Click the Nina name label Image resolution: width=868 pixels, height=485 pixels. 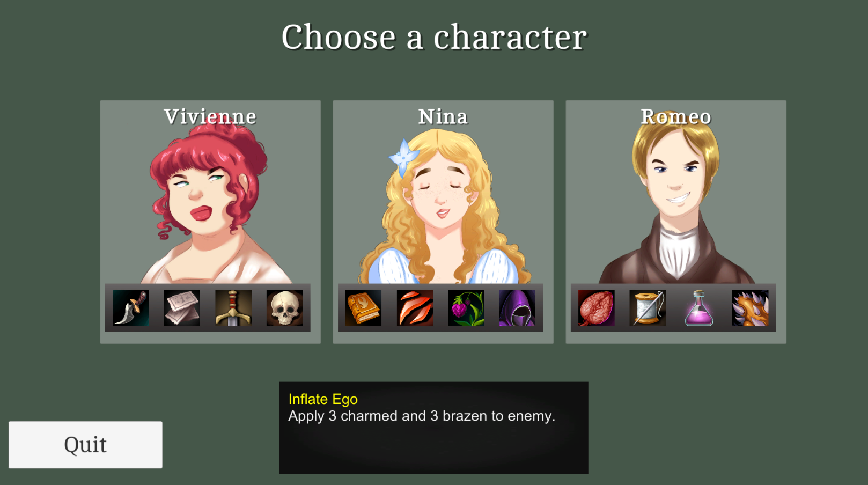pyautogui.click(x=443, y=116)
